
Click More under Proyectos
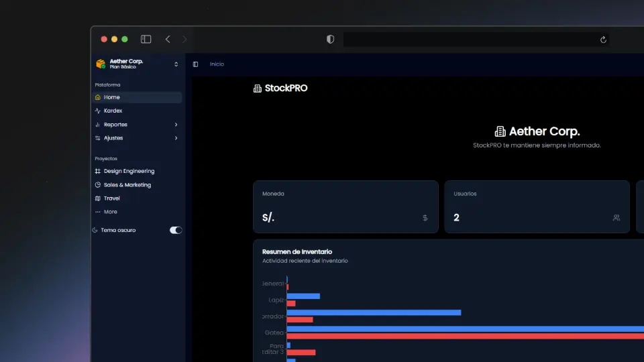pos(138,212)
